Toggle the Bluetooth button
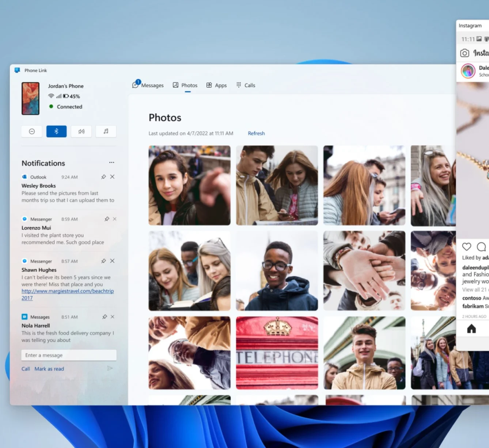489x448 pixels. 56,132
